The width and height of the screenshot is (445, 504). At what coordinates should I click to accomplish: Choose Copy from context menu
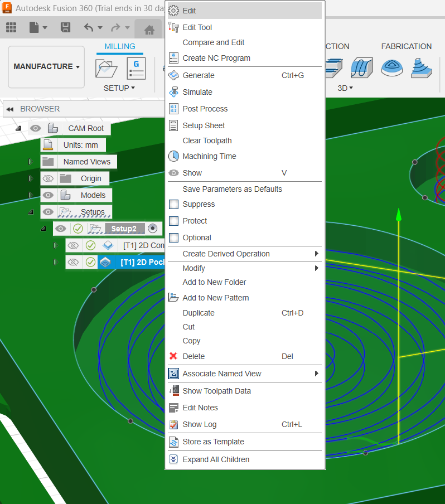[191, 341]
